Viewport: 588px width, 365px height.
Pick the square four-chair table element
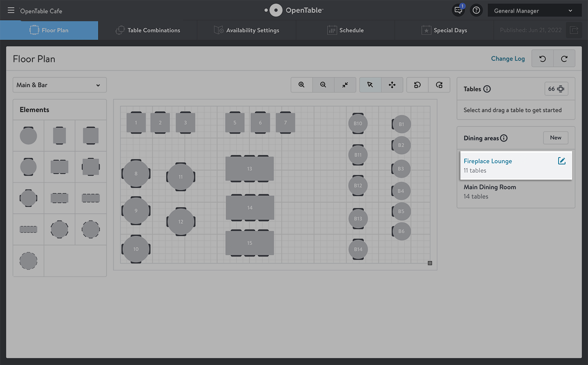[91, 167]
